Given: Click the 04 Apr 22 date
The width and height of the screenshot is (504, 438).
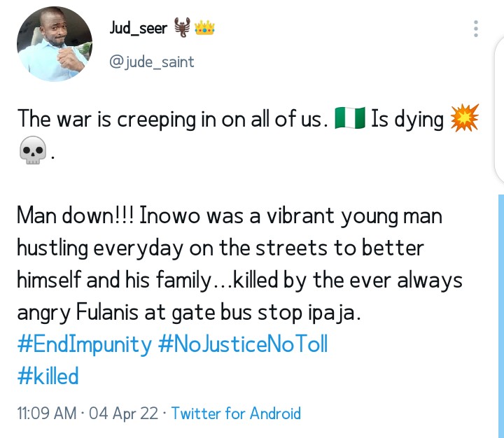Looking at the screenshot, I should pos(122,414).
